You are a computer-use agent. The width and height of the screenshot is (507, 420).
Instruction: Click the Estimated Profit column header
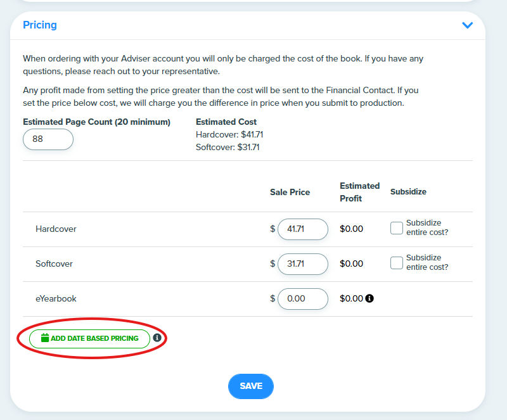pos(359,192)
